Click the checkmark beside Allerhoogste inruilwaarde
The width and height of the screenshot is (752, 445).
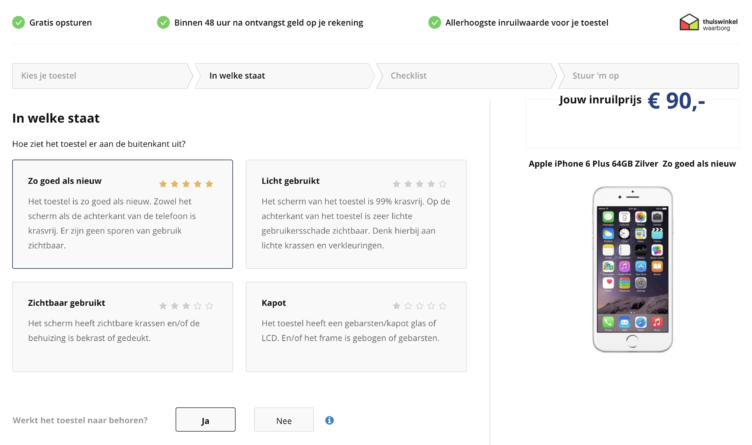pos(434,22)
